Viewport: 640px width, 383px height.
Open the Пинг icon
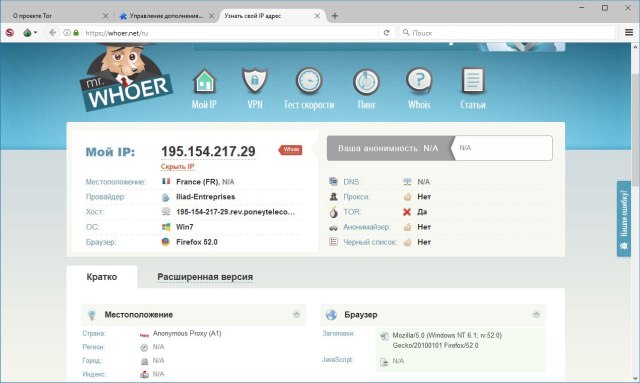click(366, 82)
